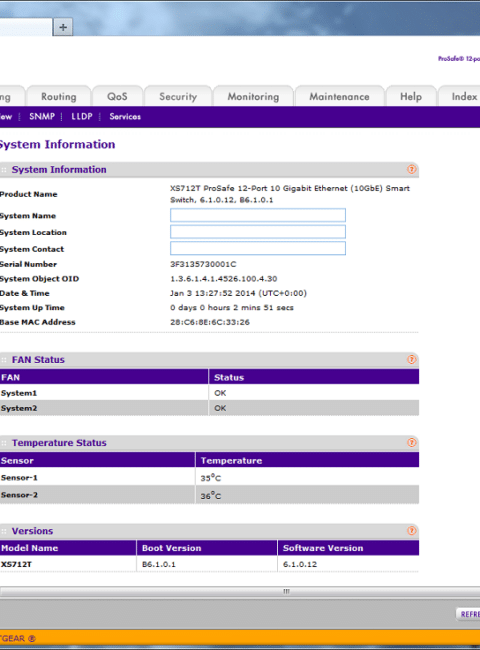Viewport: 480px width, 650px height.
Task: Go to the Maintenance tab
Action: 339,96
